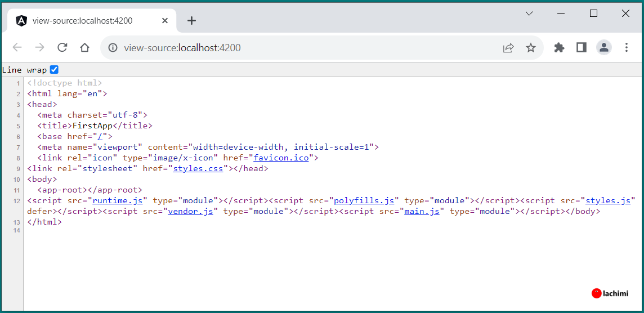
Task: Click the browser back arrow
Action: 17,48
